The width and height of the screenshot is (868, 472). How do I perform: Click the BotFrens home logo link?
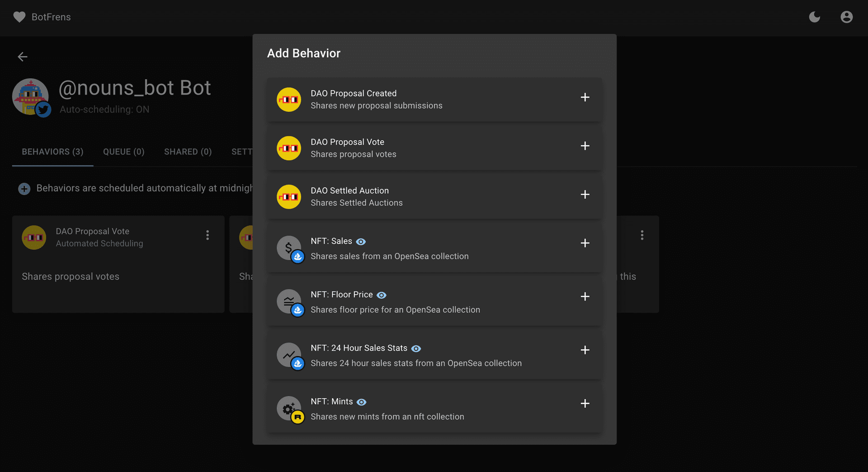click(x=42, y=17)
